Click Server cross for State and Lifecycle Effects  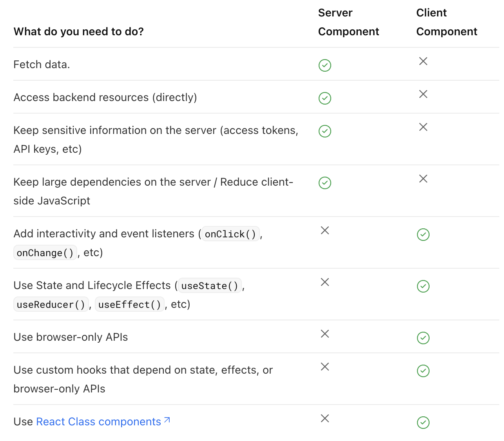(325, 282)
